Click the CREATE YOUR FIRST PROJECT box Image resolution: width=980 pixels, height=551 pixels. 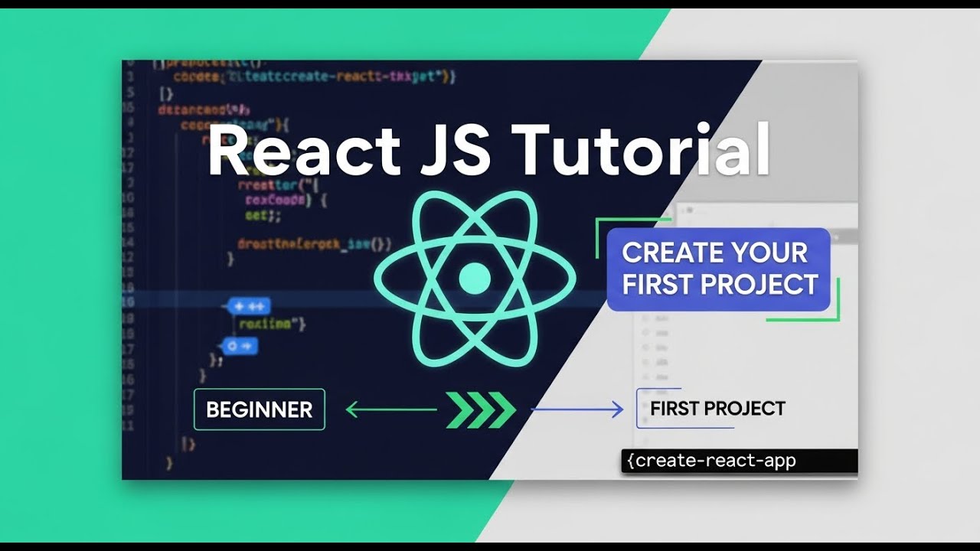(x=718, y=269)
